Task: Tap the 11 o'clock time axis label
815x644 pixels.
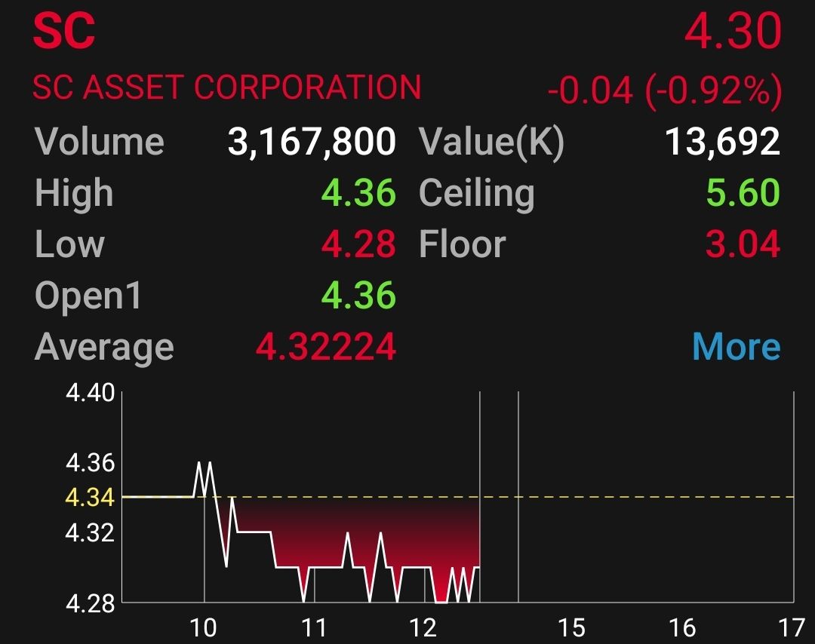Action: click(315, 627)
